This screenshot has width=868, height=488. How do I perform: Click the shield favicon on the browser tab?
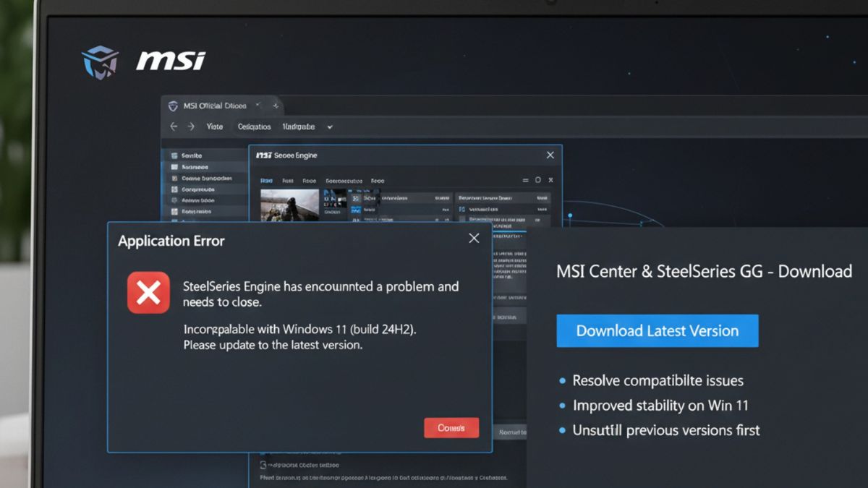click(x=174, y=105)
